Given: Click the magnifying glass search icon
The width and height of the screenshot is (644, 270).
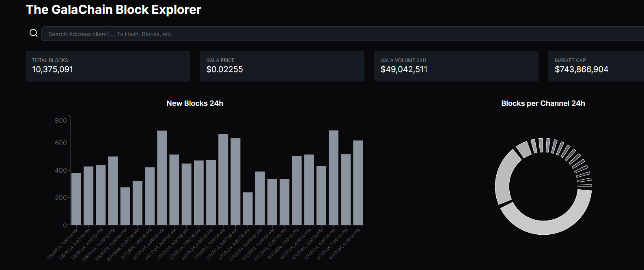Looking at the screenshot, I should [x=34, y=33].
